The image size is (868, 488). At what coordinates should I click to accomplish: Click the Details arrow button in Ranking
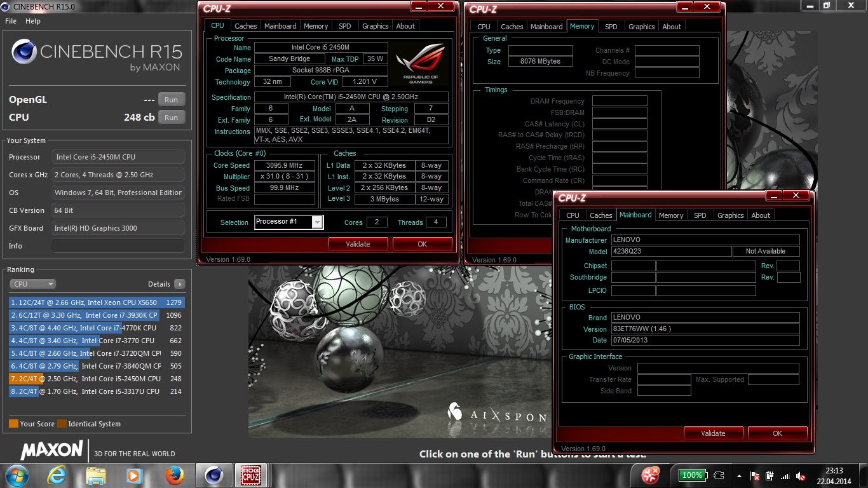[x=180, y=284]
